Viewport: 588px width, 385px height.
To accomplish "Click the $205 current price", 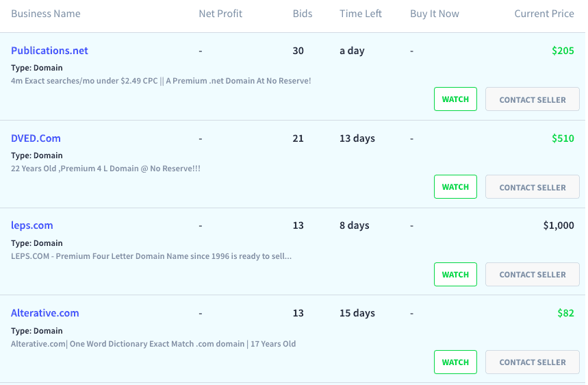I will coord(563,51).
